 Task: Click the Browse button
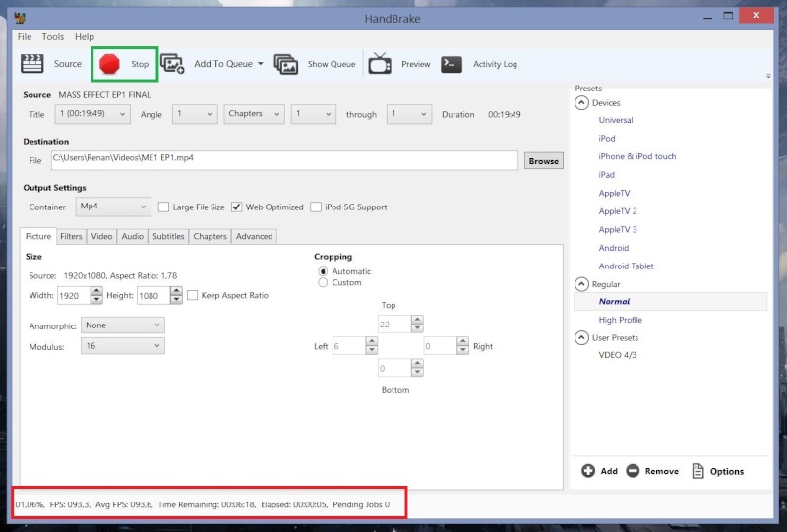pos(544,161)
